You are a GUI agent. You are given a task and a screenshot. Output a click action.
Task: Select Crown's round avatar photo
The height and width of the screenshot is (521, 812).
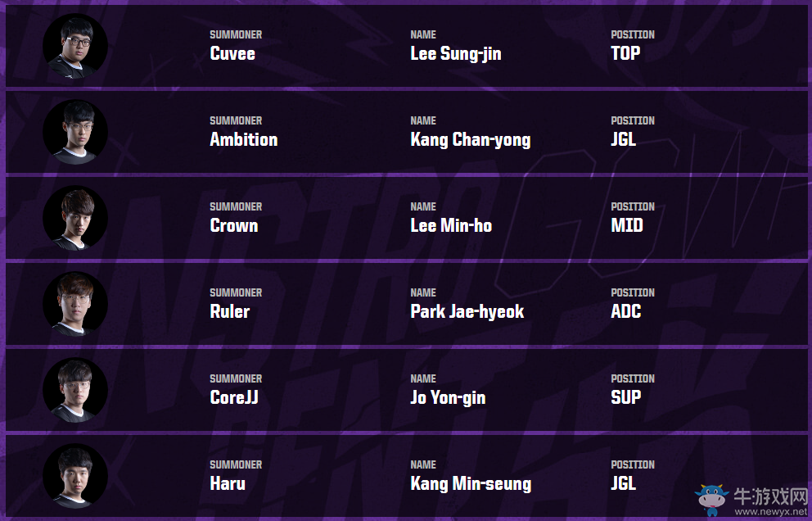(x=75, y=218)
